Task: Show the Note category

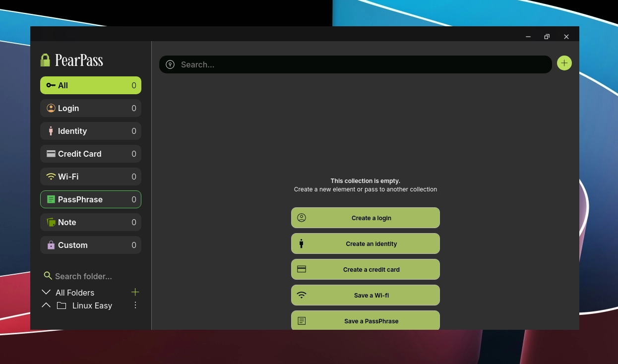Action: pos(90,222)
